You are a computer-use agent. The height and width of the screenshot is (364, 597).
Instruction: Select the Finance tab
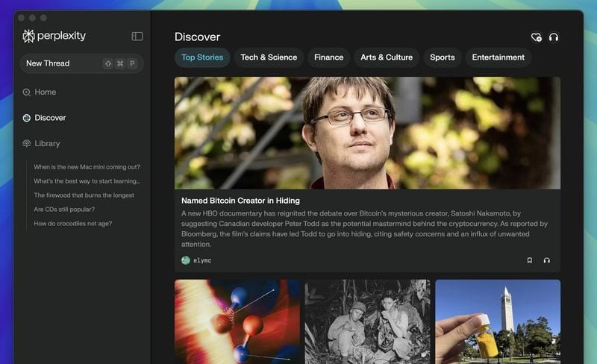(328, 57)
